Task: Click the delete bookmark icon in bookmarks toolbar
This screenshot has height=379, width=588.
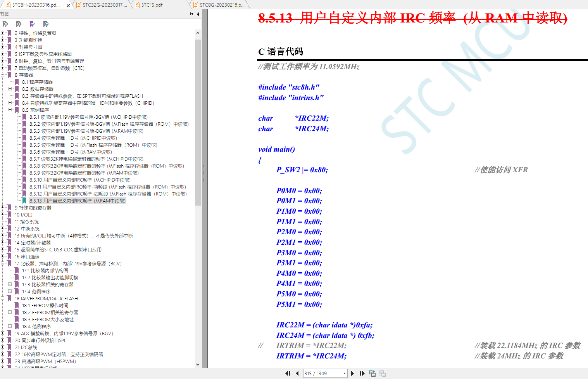Action: [5, 24]
